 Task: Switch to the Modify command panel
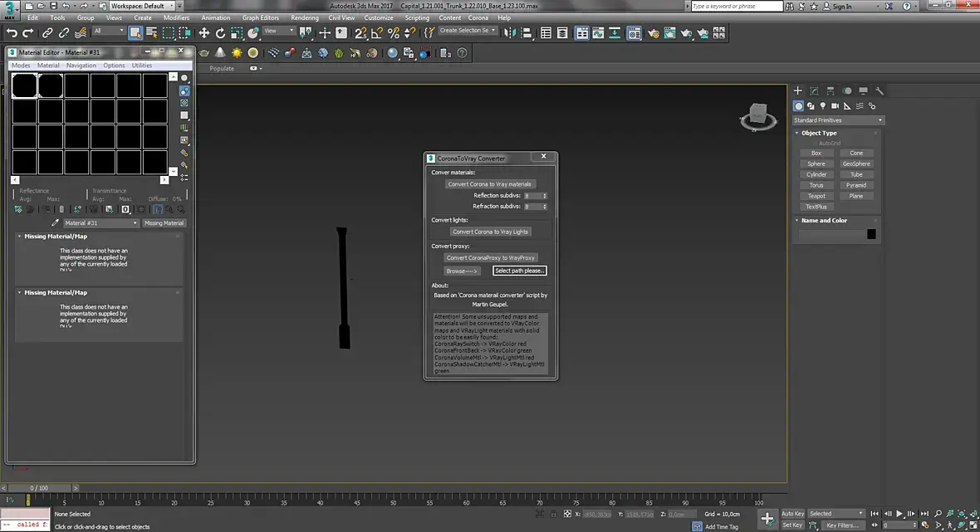[x=814, y=90]
